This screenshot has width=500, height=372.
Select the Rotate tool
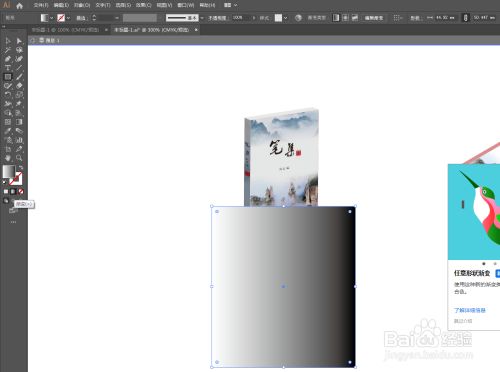point(8,95)
